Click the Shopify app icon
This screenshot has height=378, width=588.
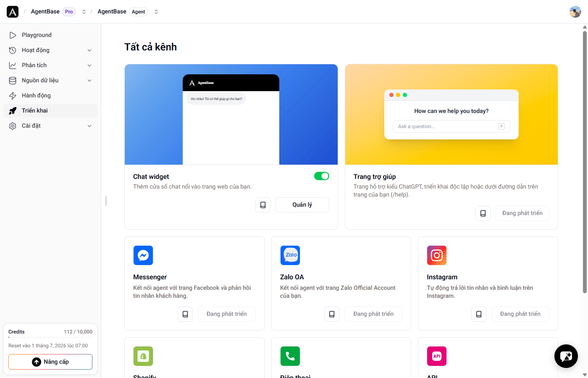(143, 356)
